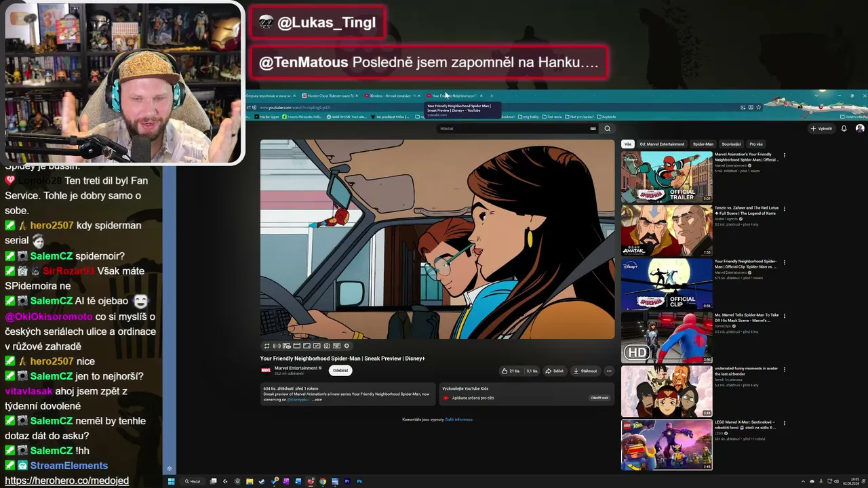The width and height of the screenshot is (868, 488).
Task: Like the video with thumbs up
Action: click(x=511, y=371)
